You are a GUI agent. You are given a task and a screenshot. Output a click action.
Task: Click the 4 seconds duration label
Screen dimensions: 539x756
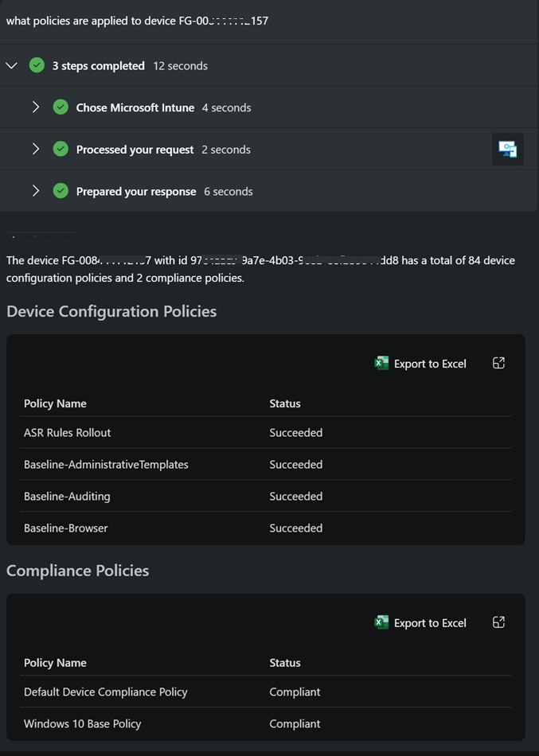click(226, 107)
